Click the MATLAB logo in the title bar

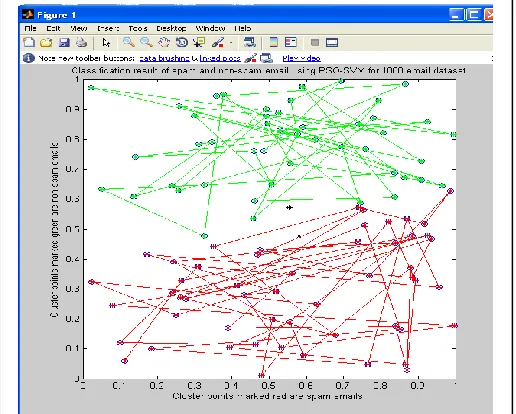pos(28,14)
